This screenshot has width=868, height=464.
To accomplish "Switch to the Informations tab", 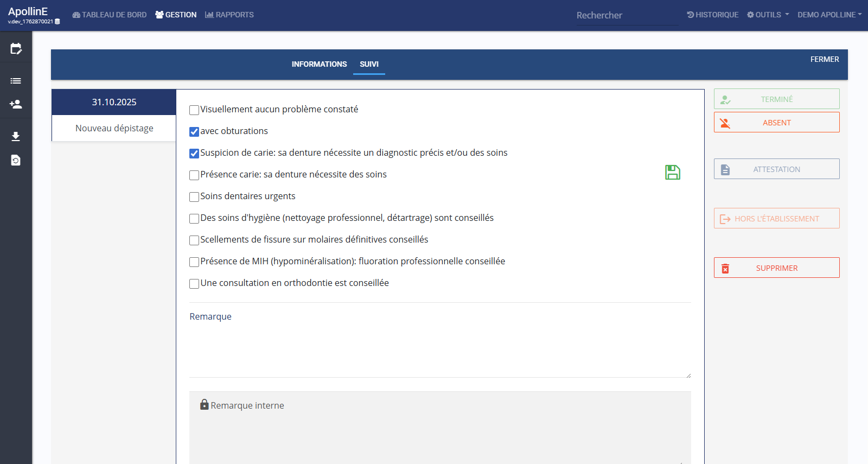I will click(319, 64).
